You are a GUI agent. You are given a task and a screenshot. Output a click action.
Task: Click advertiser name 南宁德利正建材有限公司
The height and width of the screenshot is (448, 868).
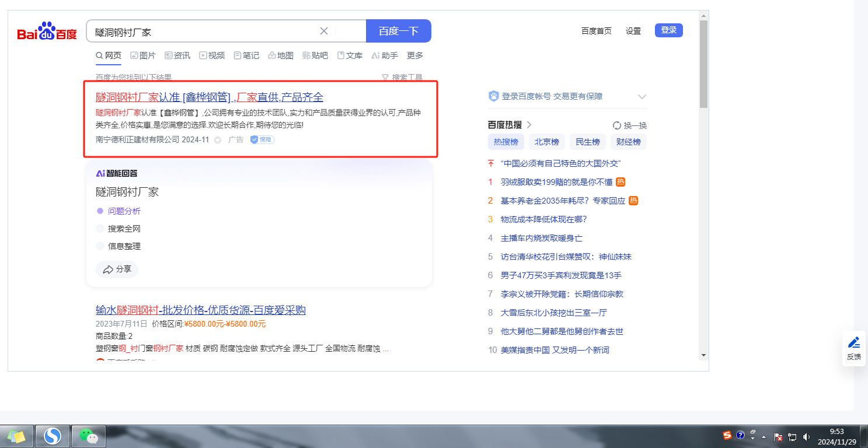(x=138, y=139)
